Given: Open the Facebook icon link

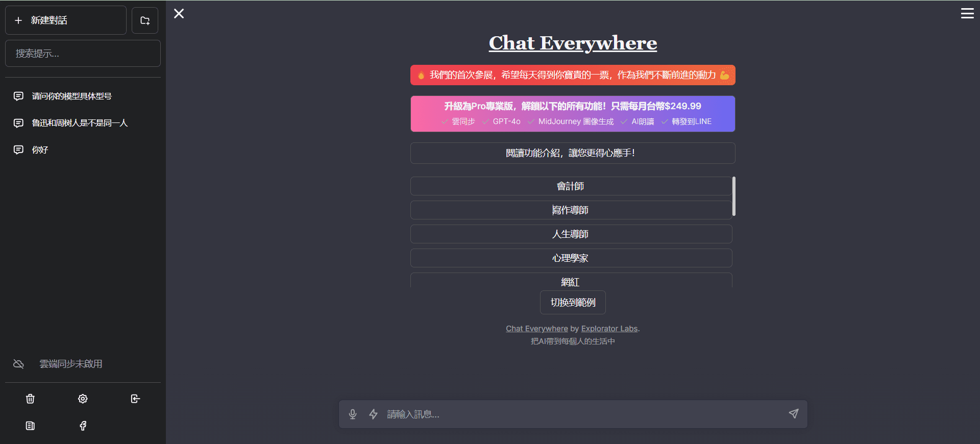Looking at the screenshot, I should (x=83, y=426).
